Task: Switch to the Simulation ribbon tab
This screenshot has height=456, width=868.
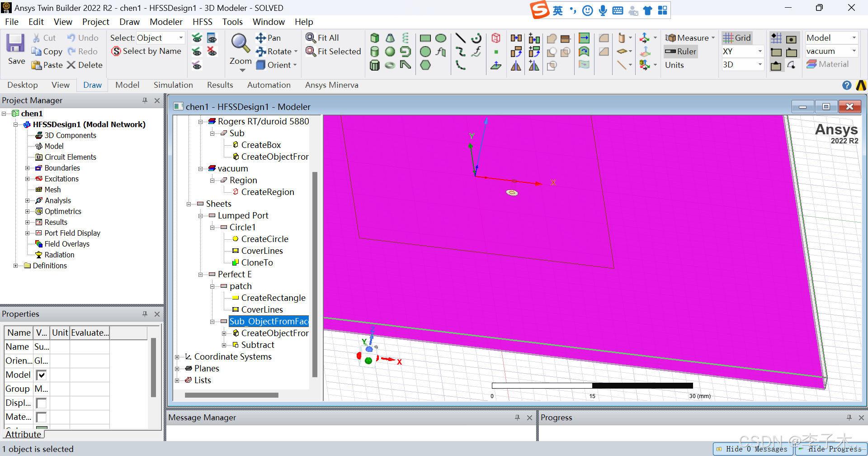Action: point(173,85)
